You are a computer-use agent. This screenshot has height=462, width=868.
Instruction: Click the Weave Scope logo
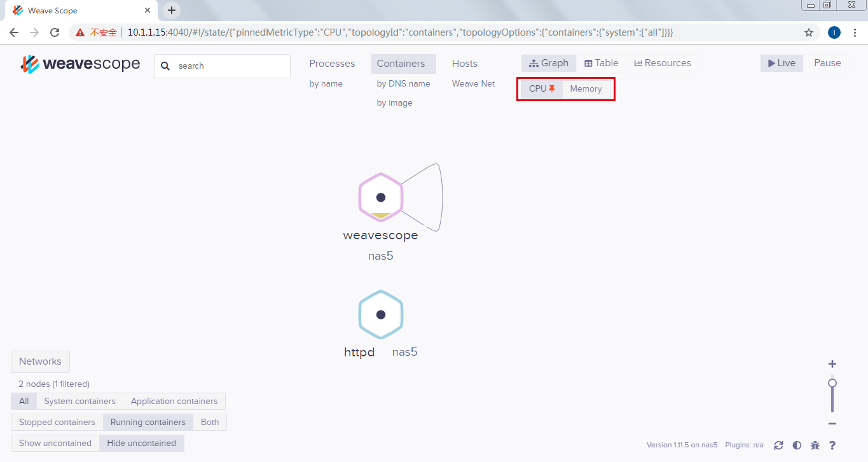coord(80,64)
